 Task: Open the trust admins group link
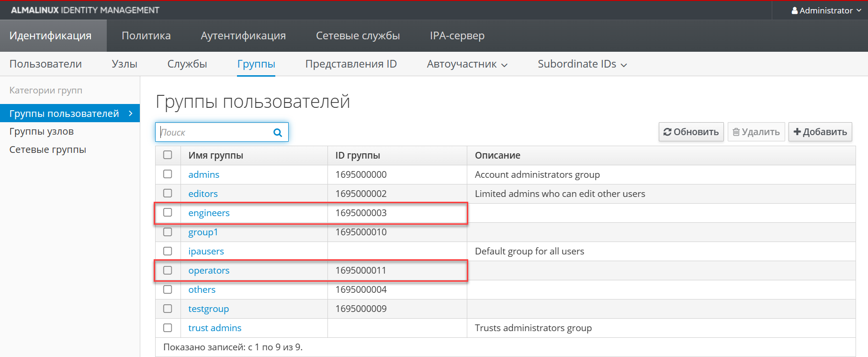tap(215, 328)
